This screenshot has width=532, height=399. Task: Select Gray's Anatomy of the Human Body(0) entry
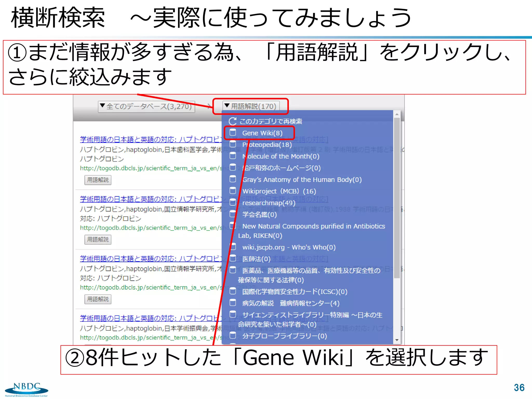[302, 180]
